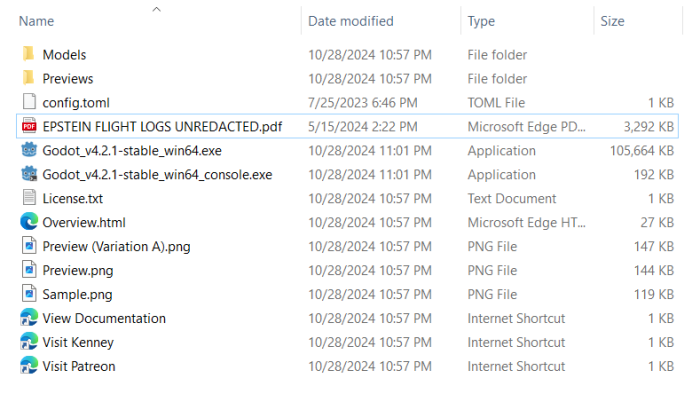Click the Preview (Variation A).png image icon
700x402 pixels.
(28, 247)
